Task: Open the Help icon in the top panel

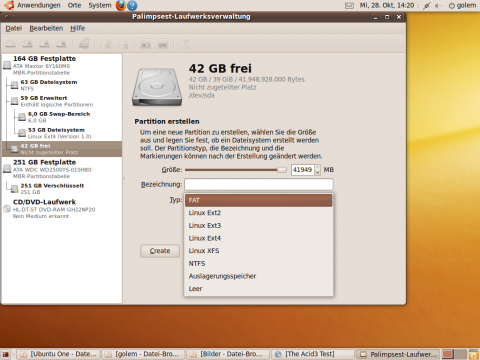Action: point(132,5)
